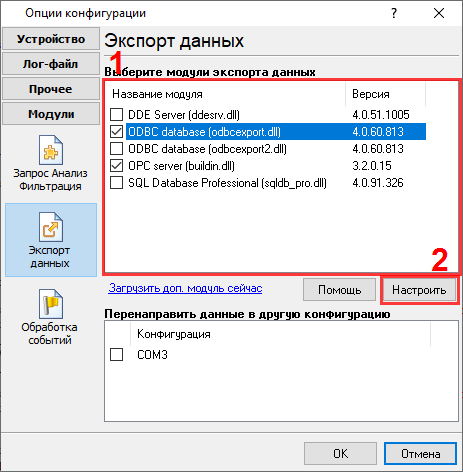
Task: Enable ODBC database odbcexport2.dll checkbox
Action: click(116, 149)
